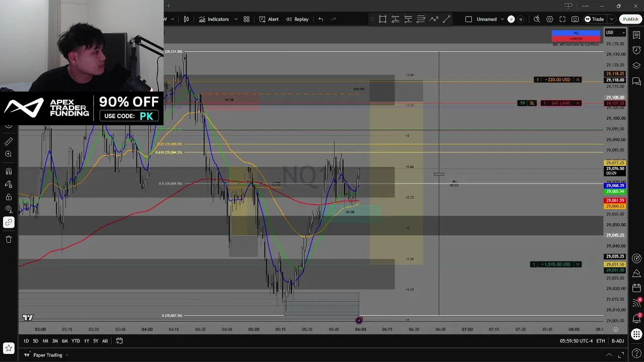Expand the Trade button dropdown arrow
The image size is (644, 362).
(612, 19)
